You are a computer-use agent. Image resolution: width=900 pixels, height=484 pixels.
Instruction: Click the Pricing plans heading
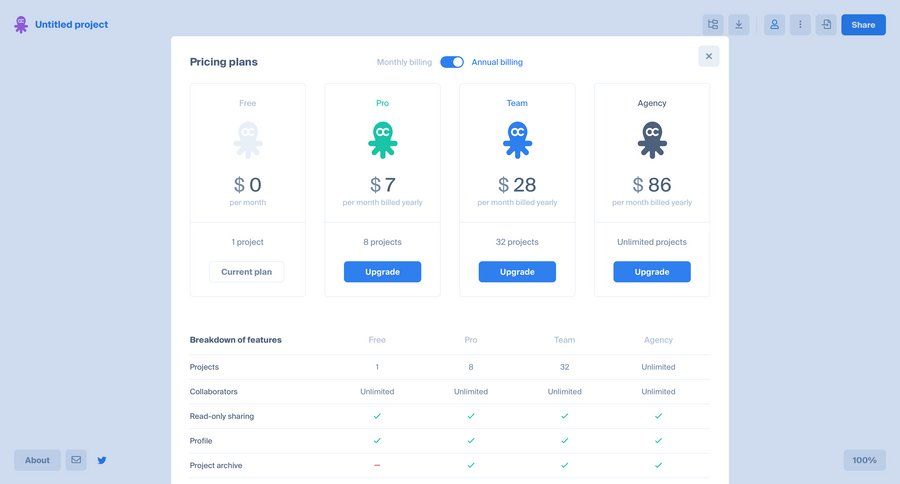coord(223,62)
